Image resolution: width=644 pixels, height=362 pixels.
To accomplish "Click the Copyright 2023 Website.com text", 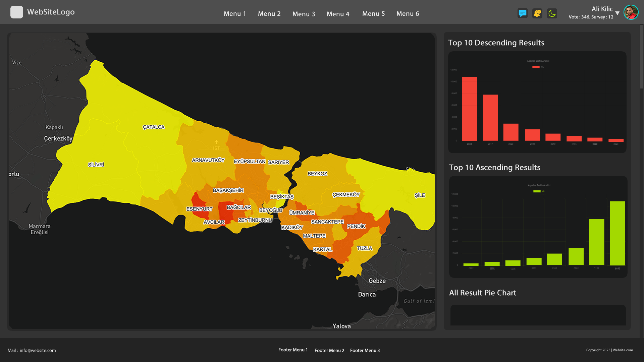I will [x=610, y=350].
